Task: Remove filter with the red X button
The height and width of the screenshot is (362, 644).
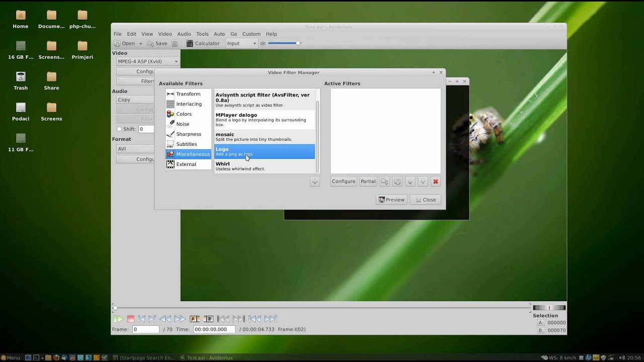Action: click(x=436, y=182)
